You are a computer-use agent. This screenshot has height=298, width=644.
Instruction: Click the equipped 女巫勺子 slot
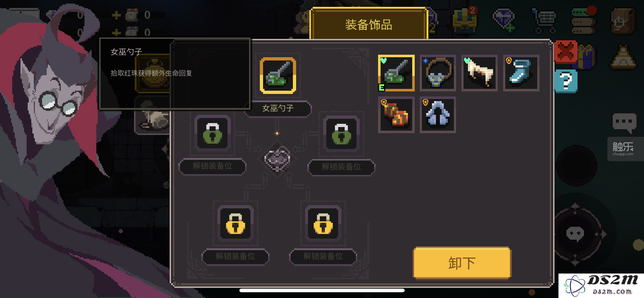tap(278, 76)
